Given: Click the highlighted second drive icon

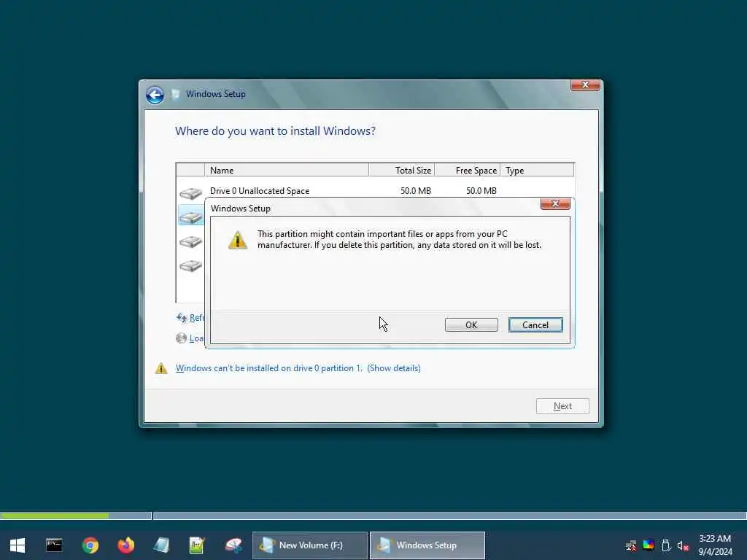Looking at the screenshot, I should tap(190, 217).
